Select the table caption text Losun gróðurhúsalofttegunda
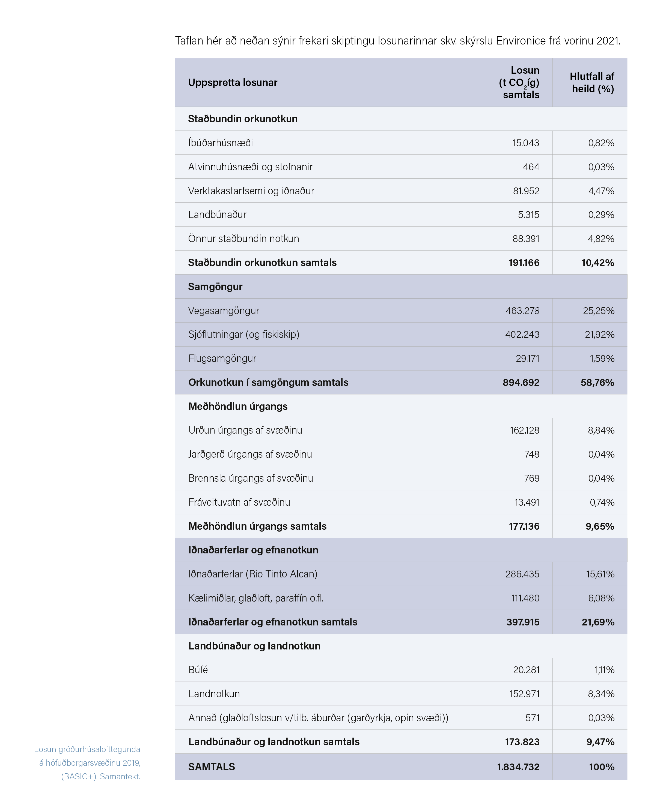 (87, 749)
